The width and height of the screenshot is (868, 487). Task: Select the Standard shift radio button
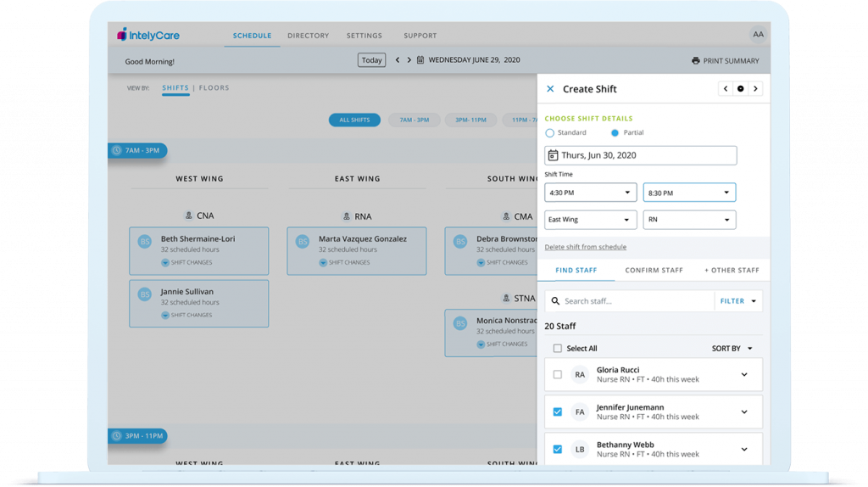[550, 133]
